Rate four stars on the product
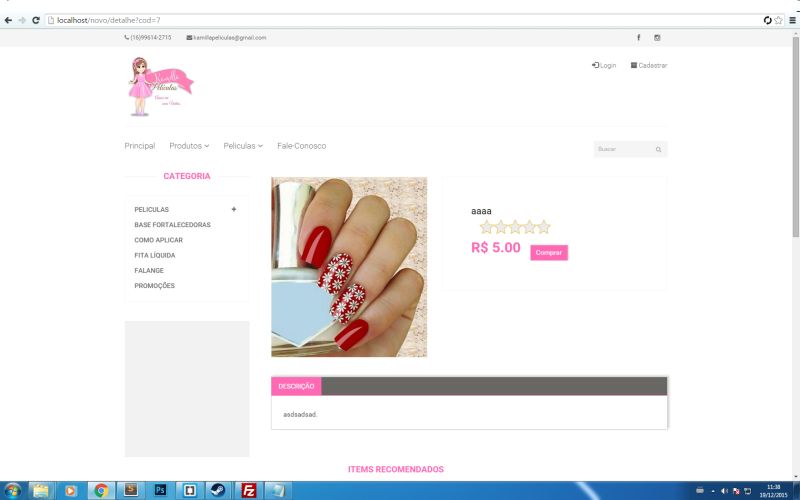The image size is (800, 500). point(530,227)
